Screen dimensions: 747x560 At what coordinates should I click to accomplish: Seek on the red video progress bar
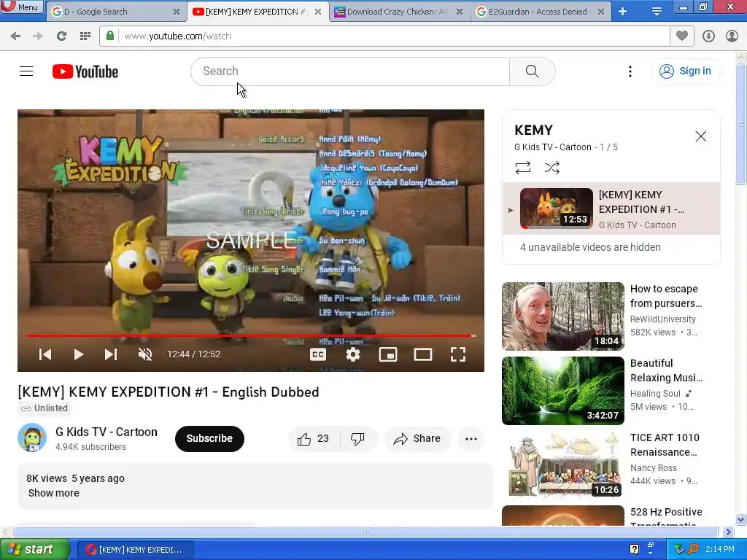coord(251,335)
